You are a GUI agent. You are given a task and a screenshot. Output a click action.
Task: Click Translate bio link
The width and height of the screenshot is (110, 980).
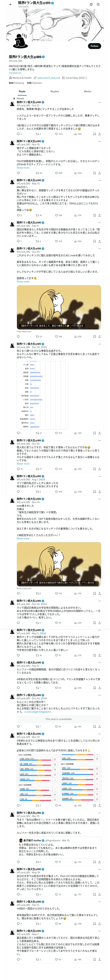15,73
